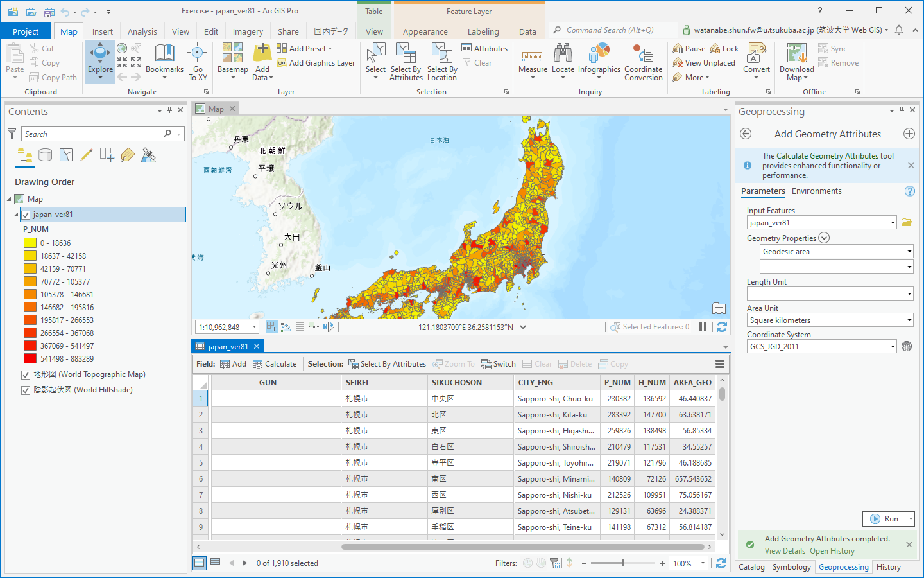Image resolution: width=924 pixels, height=578 pixels.
Task: Collapse the Map tree node
Action: pos(10,199)
